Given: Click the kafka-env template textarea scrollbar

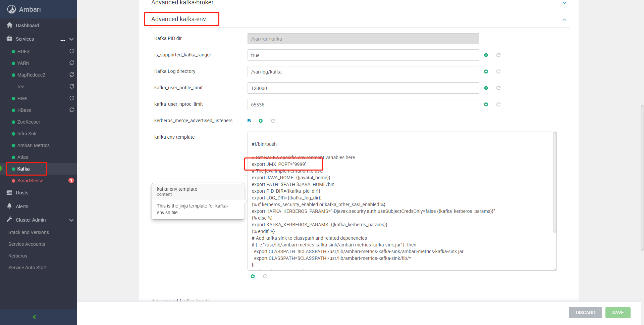Looking at the screenshot, I should (x=555, y=183).
